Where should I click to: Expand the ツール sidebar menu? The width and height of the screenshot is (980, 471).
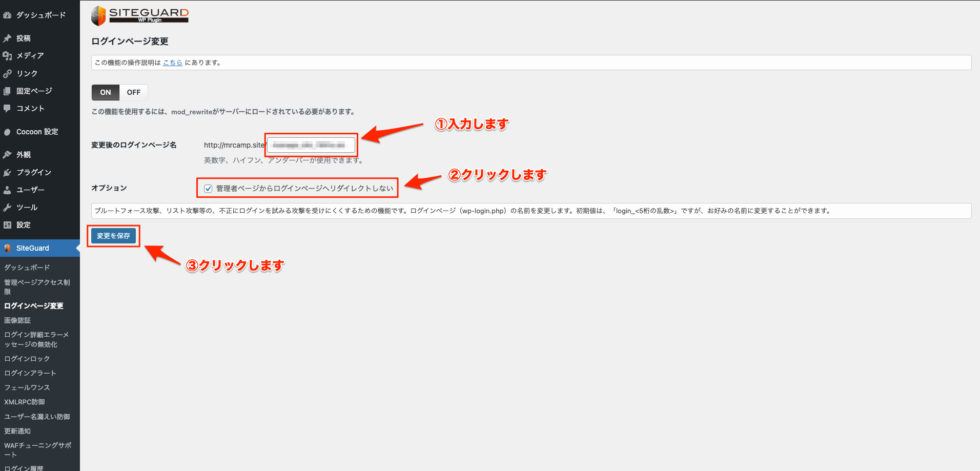point(27,207)
